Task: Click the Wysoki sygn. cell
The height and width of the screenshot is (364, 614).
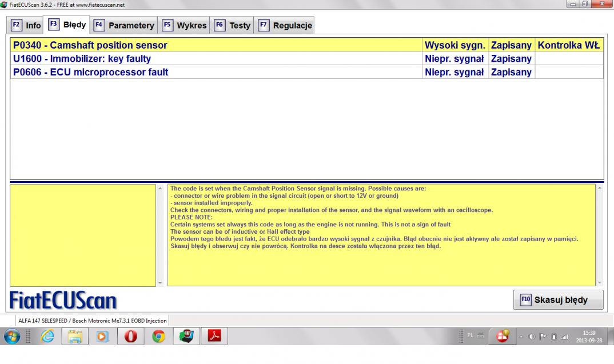Action: coord(455,45)
